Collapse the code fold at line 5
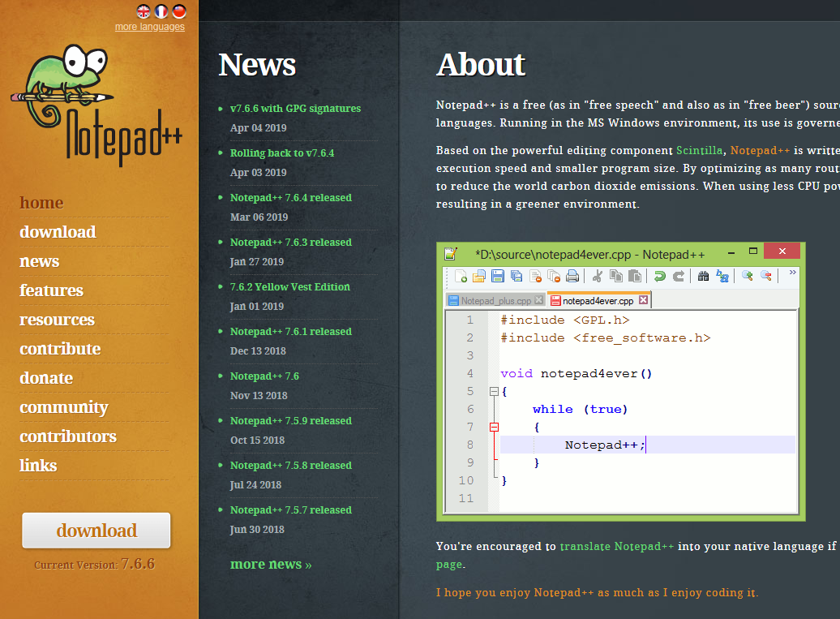 coord(494,392)
